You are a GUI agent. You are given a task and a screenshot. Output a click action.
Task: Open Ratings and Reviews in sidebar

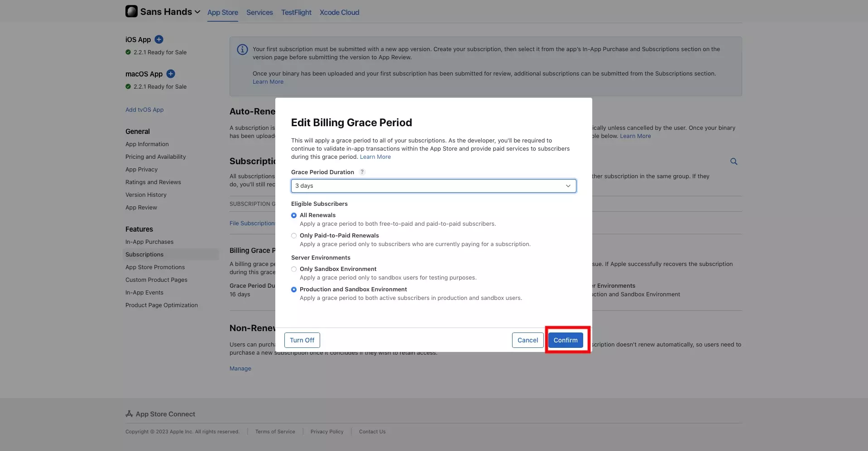coord(153,182)
